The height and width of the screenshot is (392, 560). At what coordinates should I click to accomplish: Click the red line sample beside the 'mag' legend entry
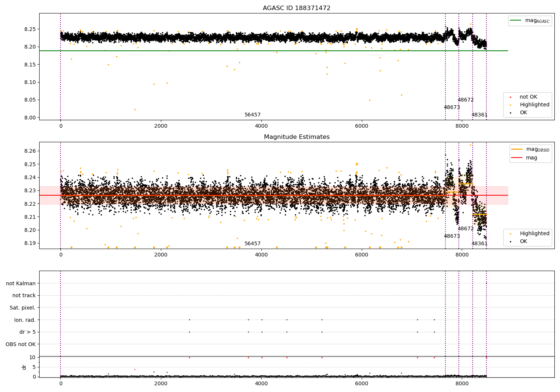[x=517, y=158]
